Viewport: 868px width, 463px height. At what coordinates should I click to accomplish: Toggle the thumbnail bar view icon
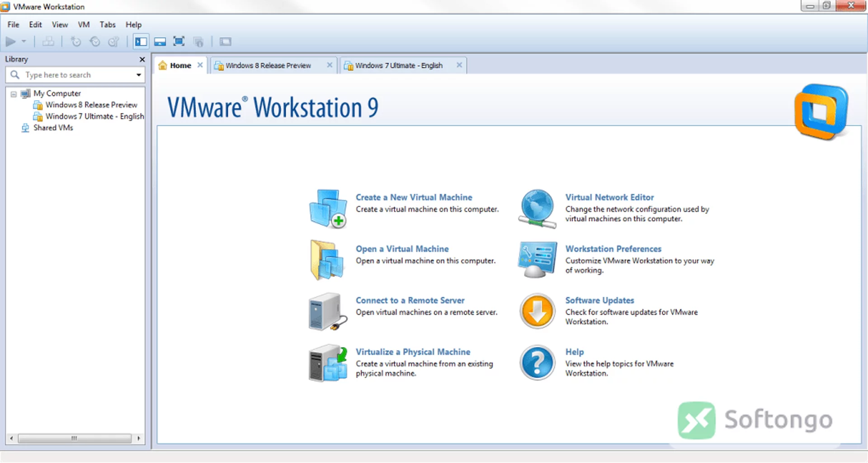tap(160, 42)
